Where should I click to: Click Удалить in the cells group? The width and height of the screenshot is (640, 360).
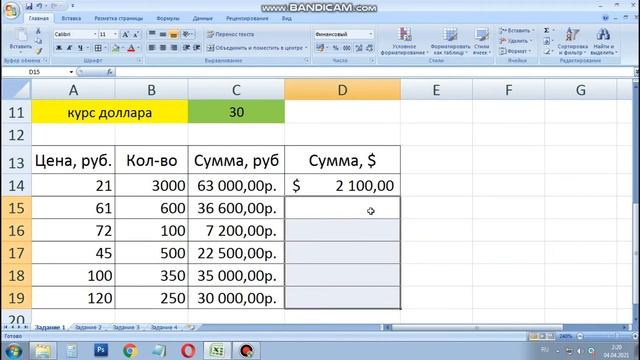[x=515, y=41]
